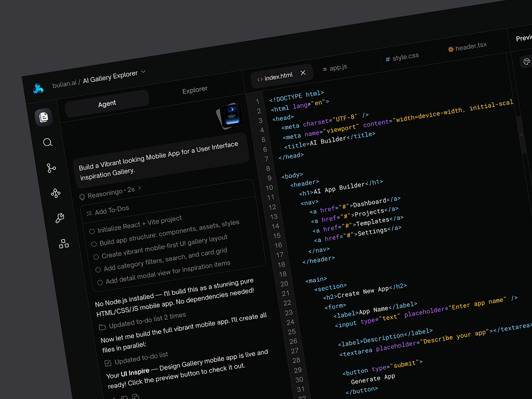Click the hash icon beside style.css

387,59
